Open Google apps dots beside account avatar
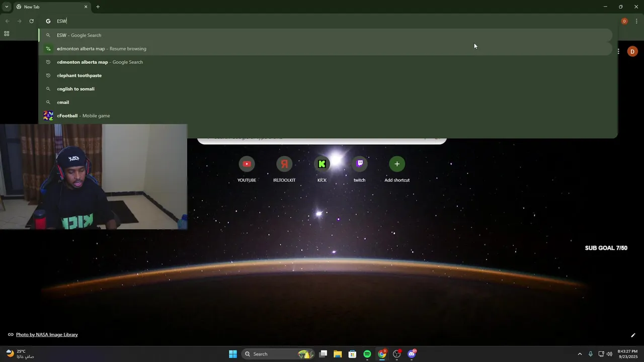Image resolution: width=644 pixels, height=362 pixels. pos(619,51)
